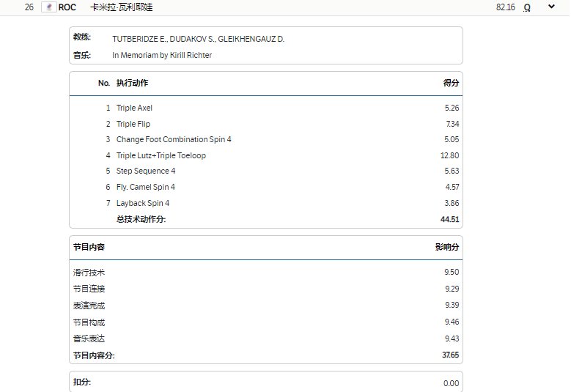Click athlete name 卡米拉·瓦利耶娃
This screenshot has height=392, width=571.
(x=121, y=7)
